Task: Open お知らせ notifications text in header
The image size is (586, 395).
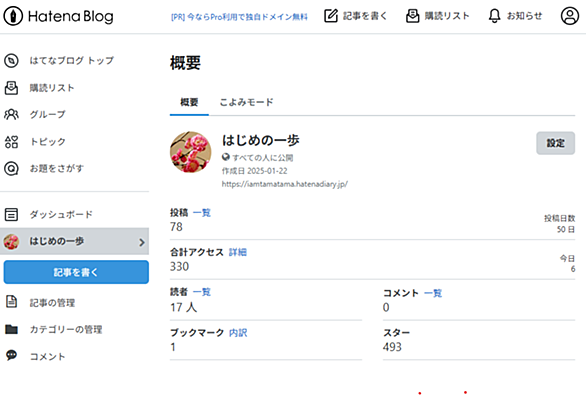Action: [x=524, y=16]
